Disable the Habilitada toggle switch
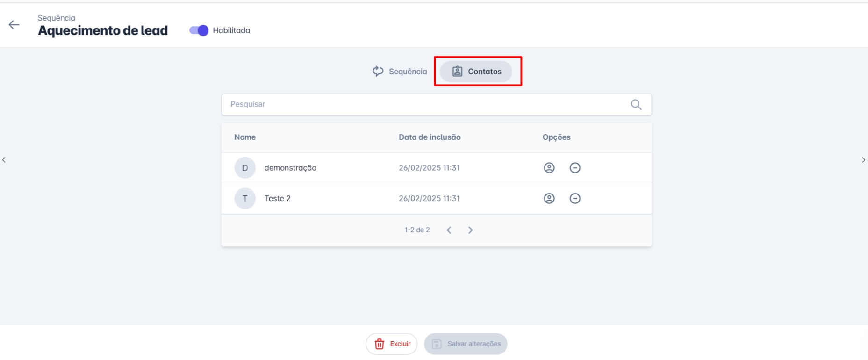The height and width of the screenshot is (360, 868). tap(199, 30)
